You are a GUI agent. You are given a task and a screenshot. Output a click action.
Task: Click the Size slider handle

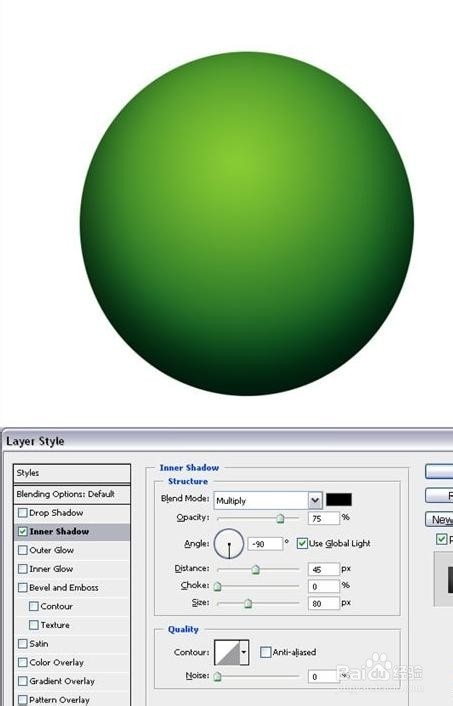tap(248, 603)
